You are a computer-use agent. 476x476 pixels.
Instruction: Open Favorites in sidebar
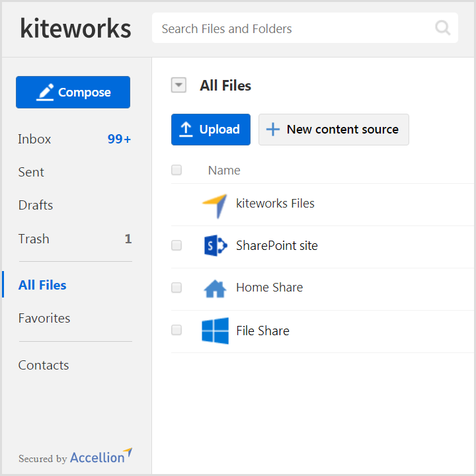click(44, 318)
